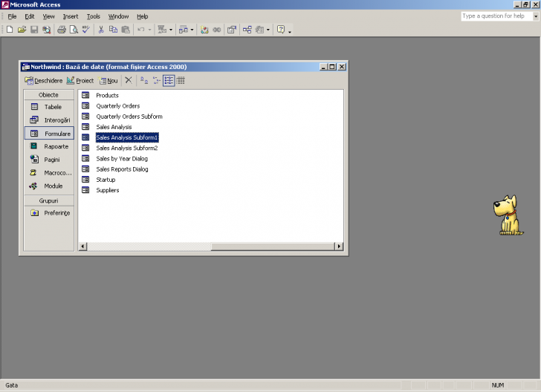This screenshot has height=392, width=541.
Task: Expand the OfficeLinks dropdown arrow
Action: click(171, 30)
